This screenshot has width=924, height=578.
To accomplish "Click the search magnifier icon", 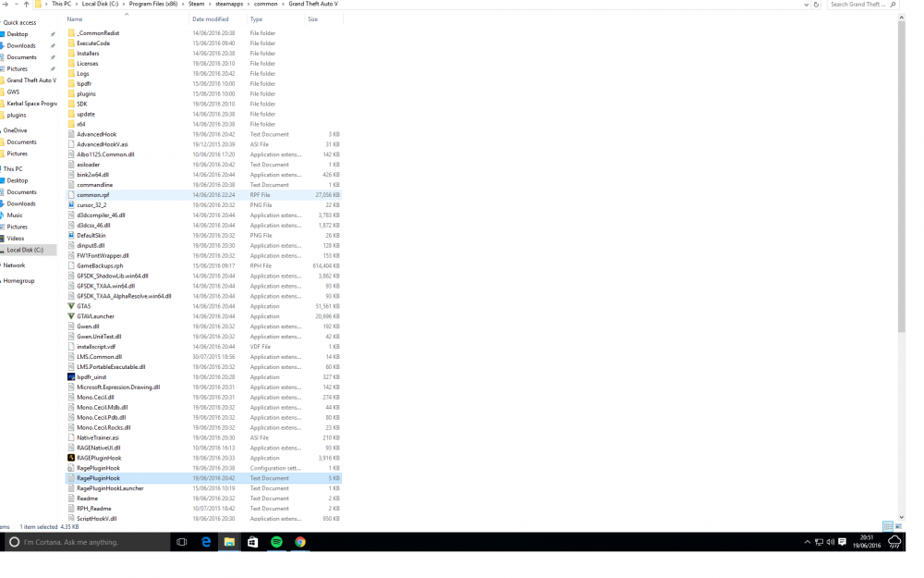I will (x=894, y=4).
